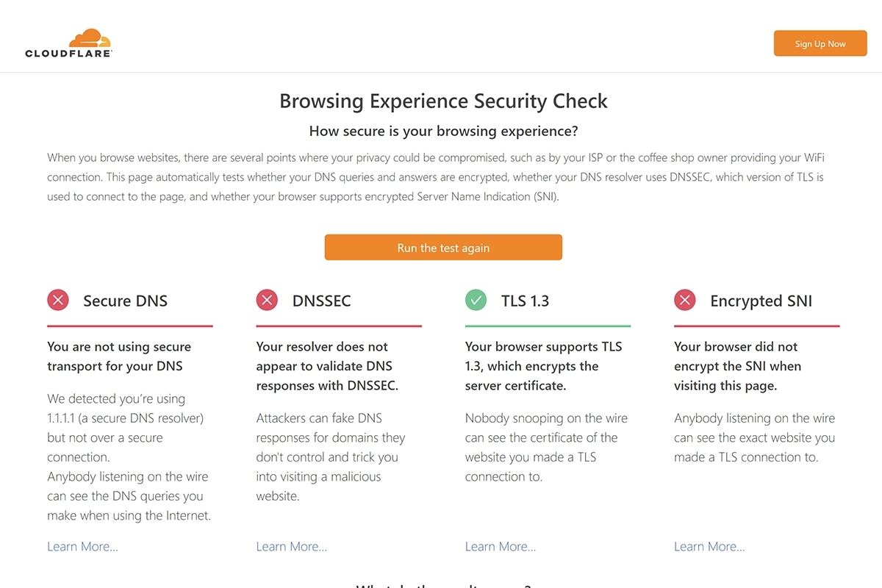Open Learn More under TLS 1.3
This screenshot has width=882, height=588.
point(501,546)
